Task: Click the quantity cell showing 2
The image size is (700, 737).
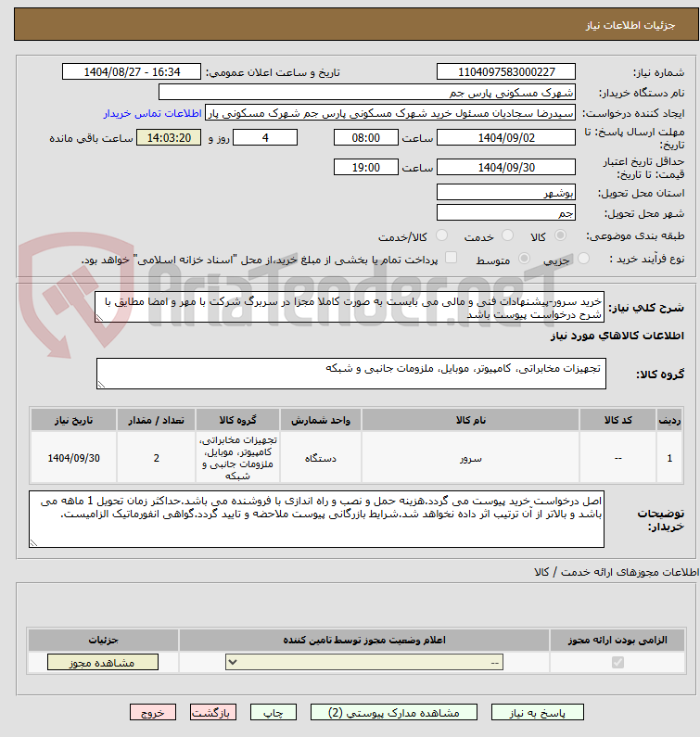Action: coord(156,458)
